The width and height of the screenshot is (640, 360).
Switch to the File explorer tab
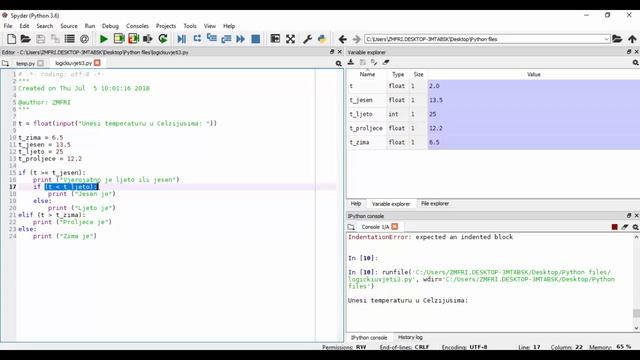[x=435, y=203]
